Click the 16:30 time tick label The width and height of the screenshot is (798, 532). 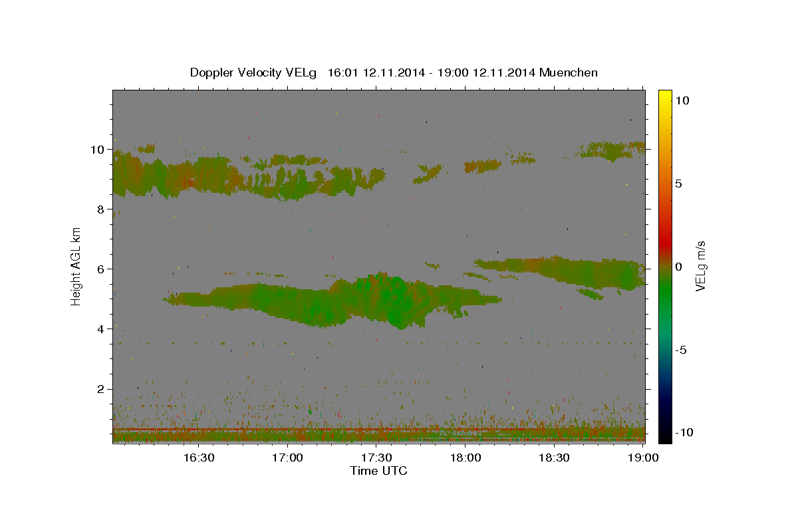pyautogui.click(x=198, y=458)
